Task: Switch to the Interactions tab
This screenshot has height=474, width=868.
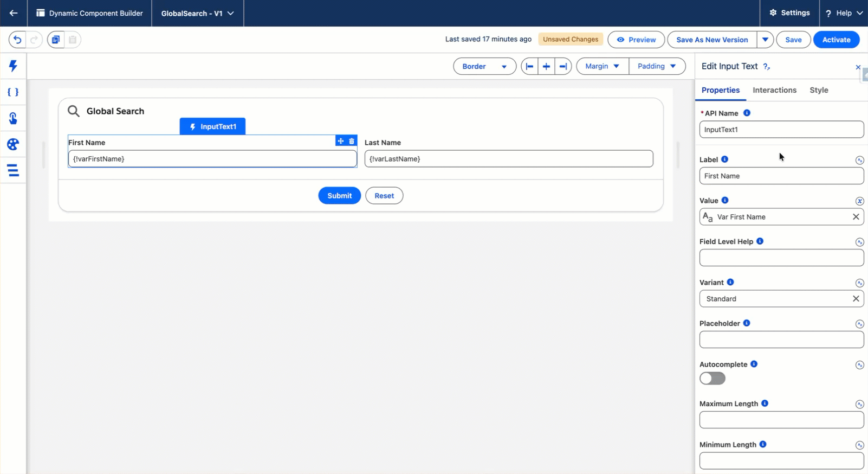Action: 774,90
